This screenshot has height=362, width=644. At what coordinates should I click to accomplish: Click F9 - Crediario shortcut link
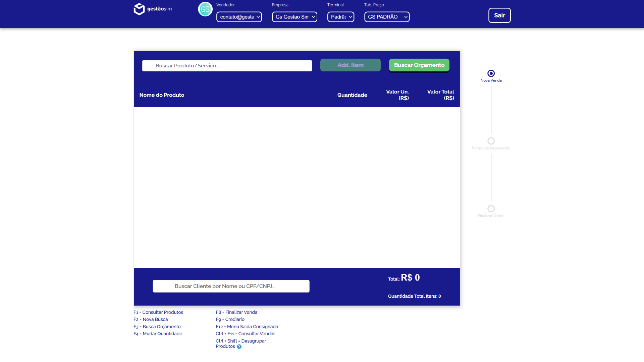(230, 319)
